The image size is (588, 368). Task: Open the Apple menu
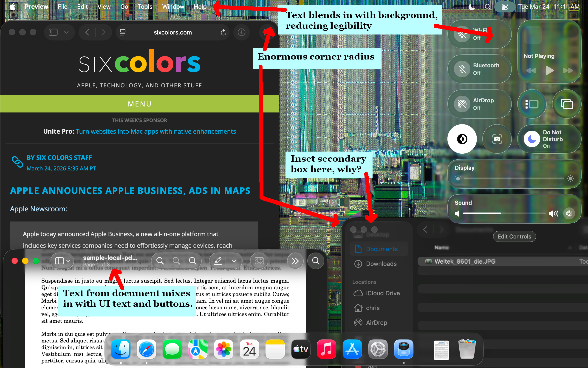tap(12, 7)
